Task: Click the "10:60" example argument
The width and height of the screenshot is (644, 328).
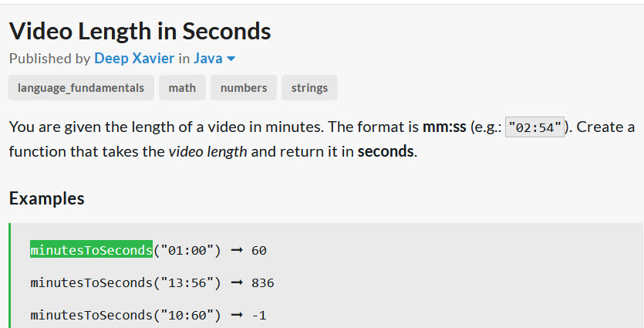Action: pos(187,315)
